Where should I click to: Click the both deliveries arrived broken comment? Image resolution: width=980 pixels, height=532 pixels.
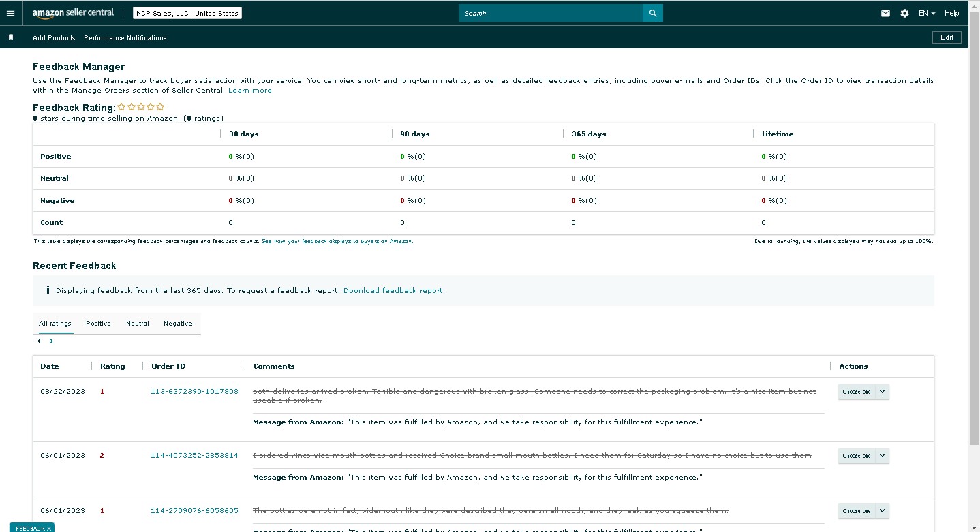pyautogui.click(x=534, y=396)
